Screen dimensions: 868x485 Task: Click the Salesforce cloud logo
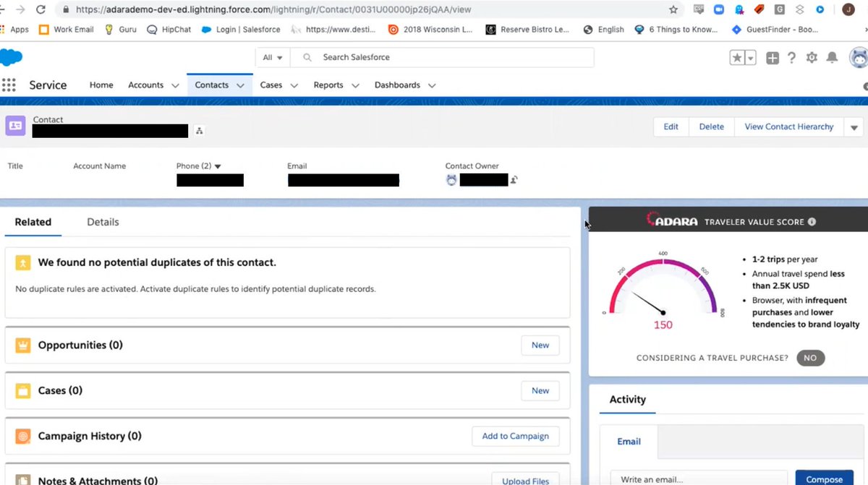[x=10, y=57]
